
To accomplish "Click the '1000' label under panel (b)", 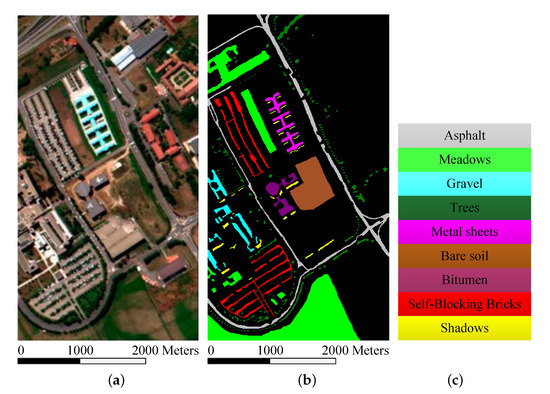I will tap(270, 350).
